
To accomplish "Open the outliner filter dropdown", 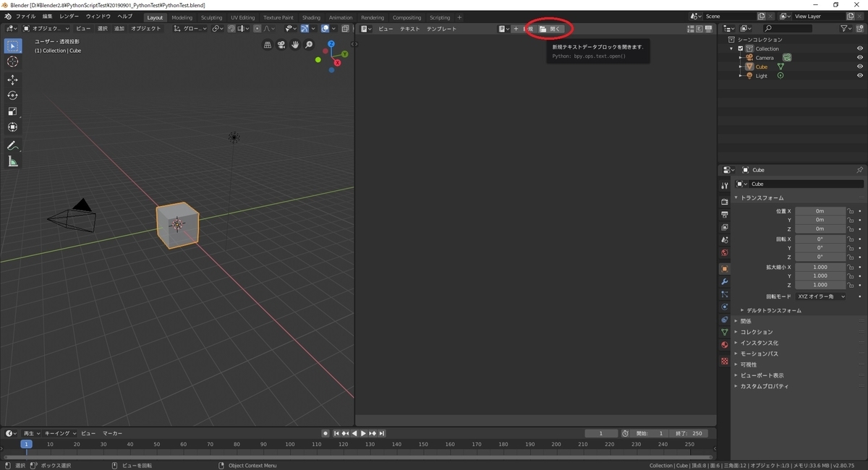I will [x=847, y=28].
